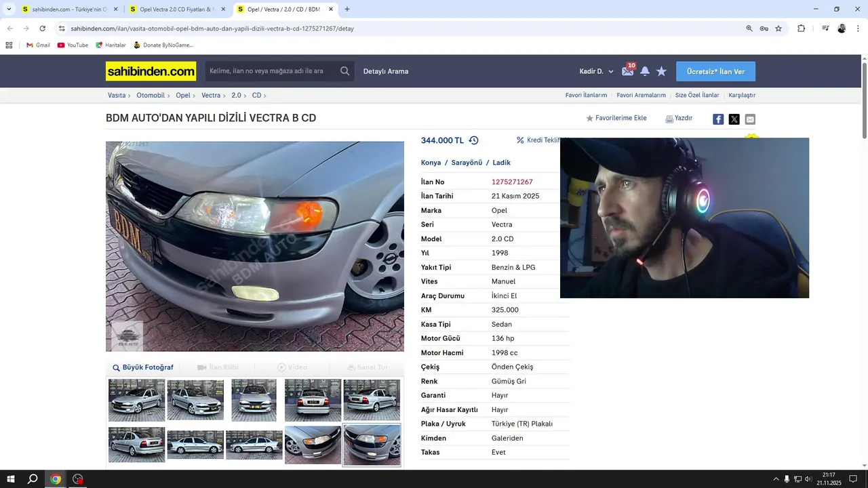Screen dimensions: 868x488
Task: Click the search input field
Action: [271, 71]
